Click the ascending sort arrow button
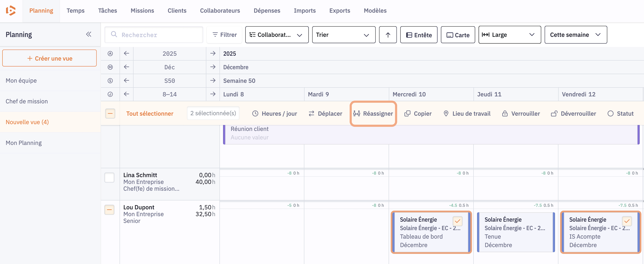Viewport: 644px width, 264px height. 388,35
